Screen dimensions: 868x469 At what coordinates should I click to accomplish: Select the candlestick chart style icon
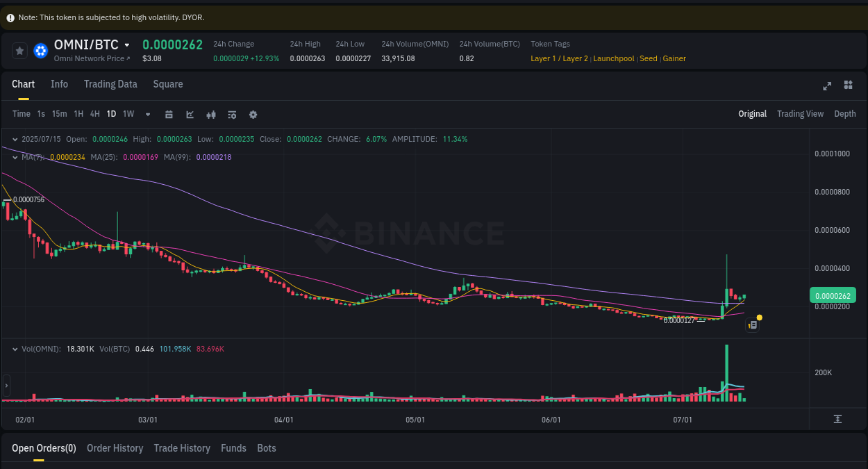pyautogui.click(x=211, y=114)
